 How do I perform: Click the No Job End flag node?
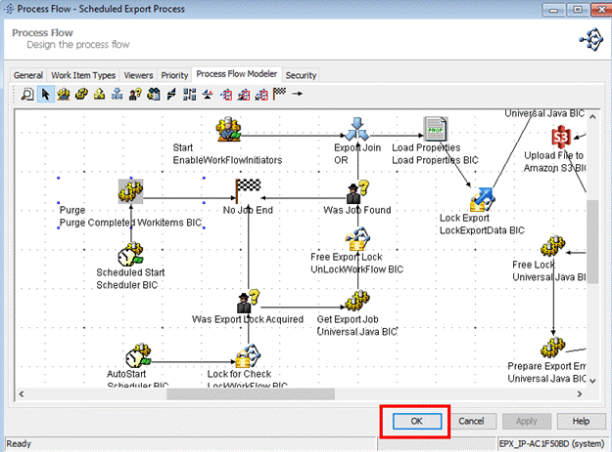click(x=246, y=188)
